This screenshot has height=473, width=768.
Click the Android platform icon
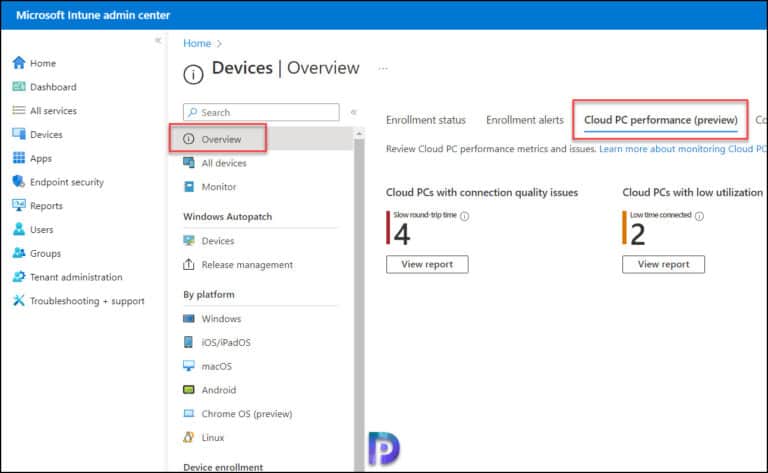click(189, 390)
